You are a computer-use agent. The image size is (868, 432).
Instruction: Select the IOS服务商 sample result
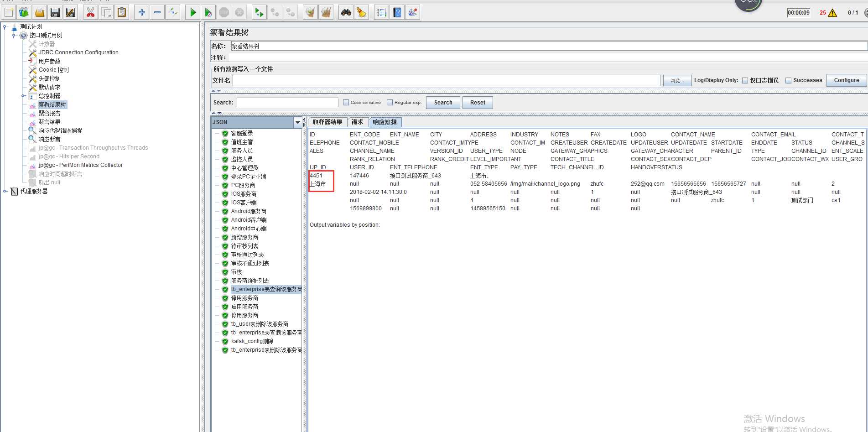coord(244,194)
